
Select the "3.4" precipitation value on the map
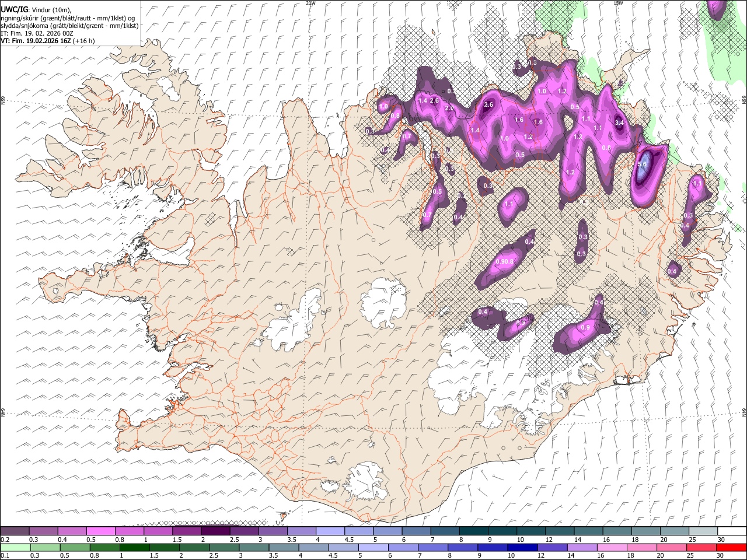click(620, 123)
